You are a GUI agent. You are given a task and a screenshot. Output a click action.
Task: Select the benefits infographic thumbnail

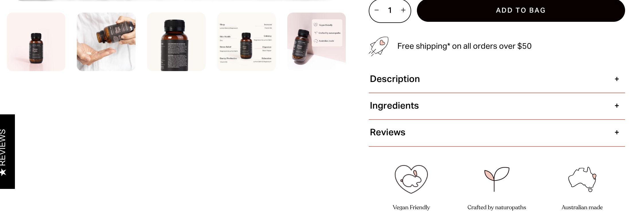pyautogui.click(x=246, y=42)
